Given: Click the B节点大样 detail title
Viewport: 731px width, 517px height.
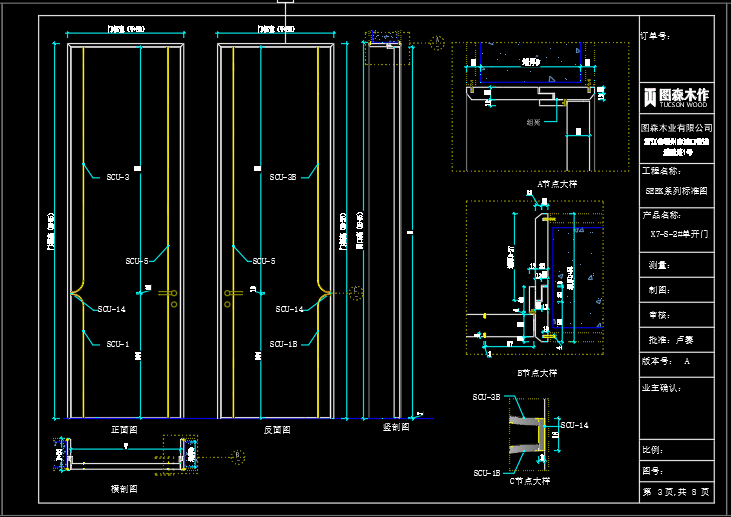Looking at the screenshot, I should tap(535, 372).
